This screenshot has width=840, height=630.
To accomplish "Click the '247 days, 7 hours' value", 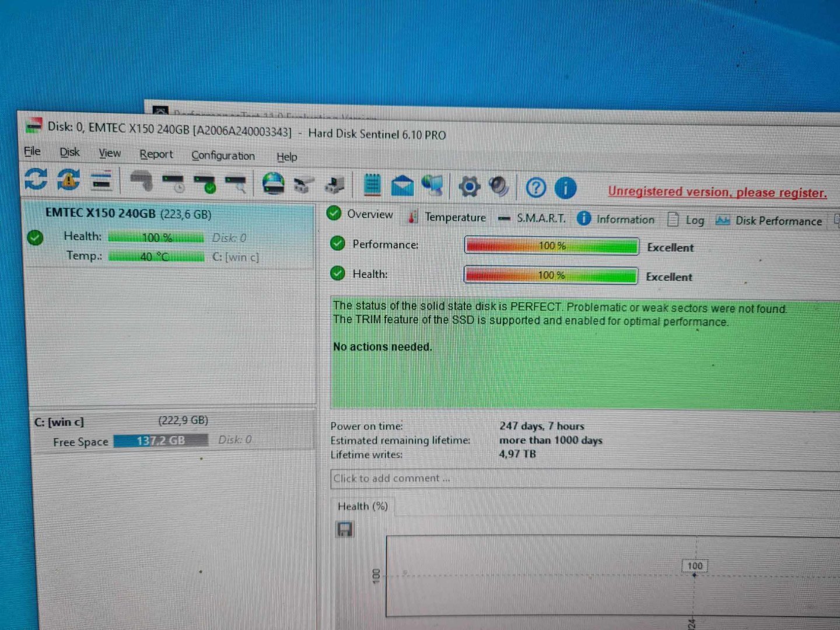I will [x=541, y=426].
